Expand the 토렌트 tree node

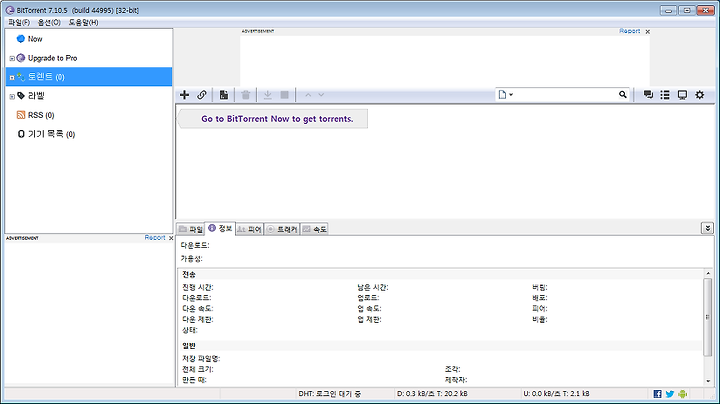pyautogui.click(x=12, y=78)
